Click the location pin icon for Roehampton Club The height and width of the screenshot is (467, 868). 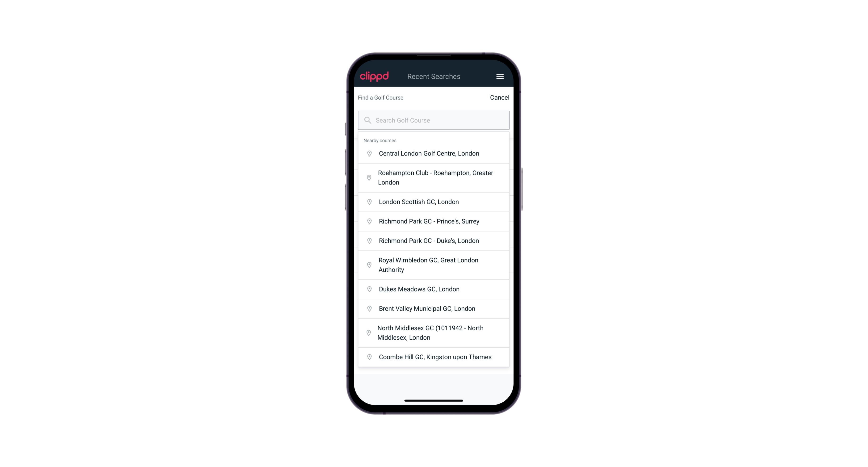pos(368,178)
